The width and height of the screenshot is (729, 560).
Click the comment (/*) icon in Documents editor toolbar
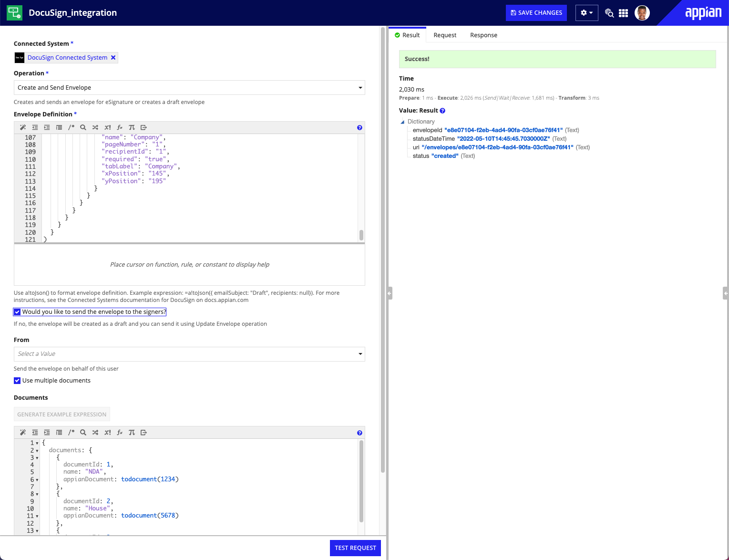point(71,433)
